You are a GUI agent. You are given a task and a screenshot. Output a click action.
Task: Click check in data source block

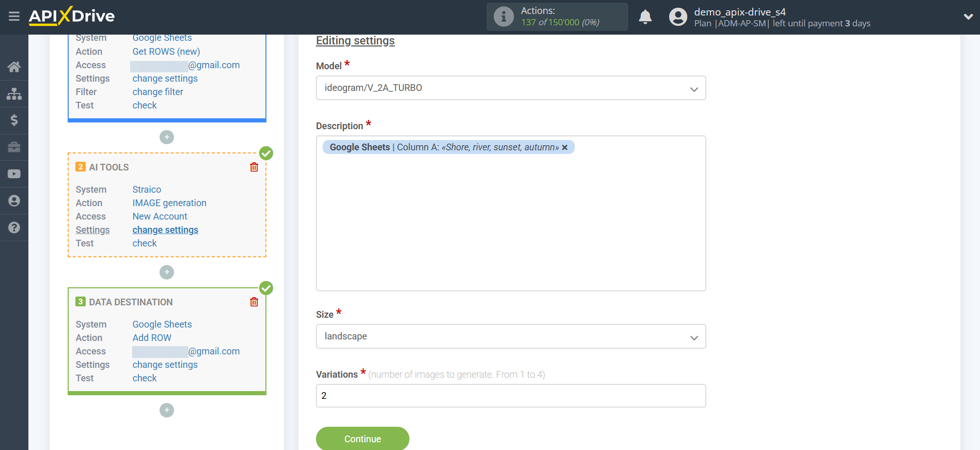pos(145,105)
